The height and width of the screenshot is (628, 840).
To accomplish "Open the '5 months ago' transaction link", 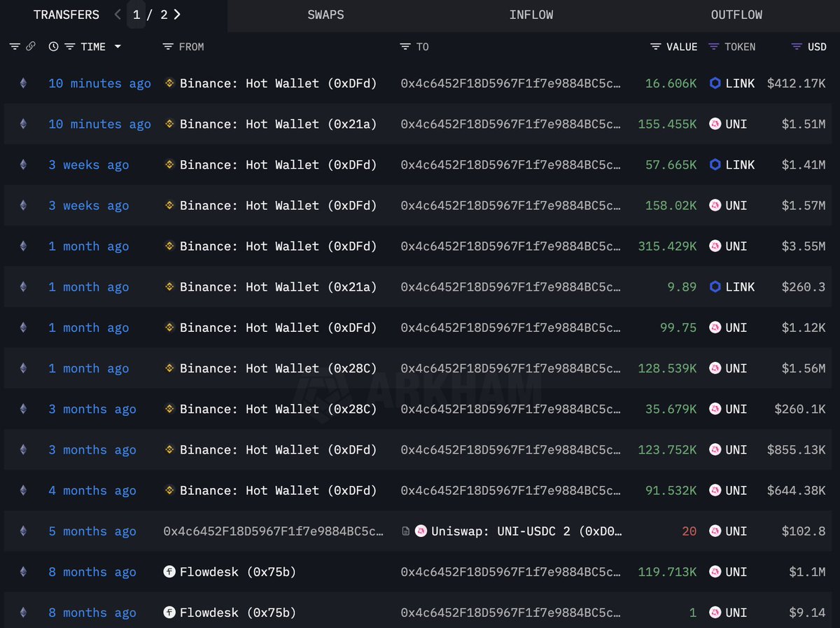I will (92, 531).
